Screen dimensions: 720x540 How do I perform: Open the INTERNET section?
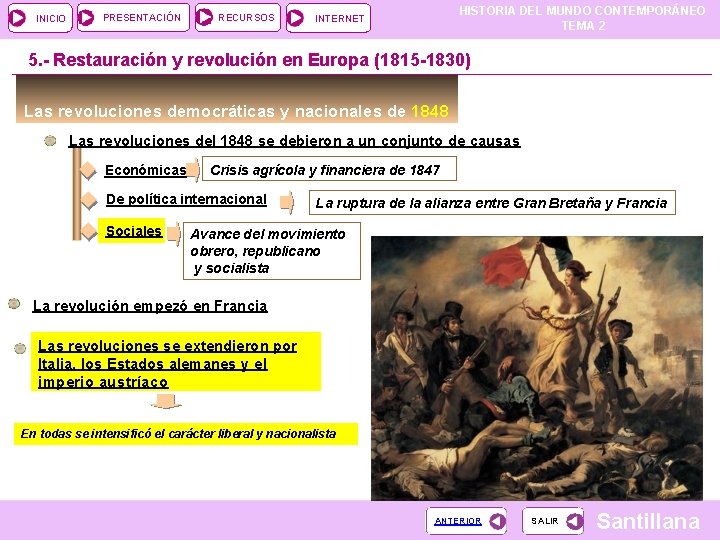(328, 18)
